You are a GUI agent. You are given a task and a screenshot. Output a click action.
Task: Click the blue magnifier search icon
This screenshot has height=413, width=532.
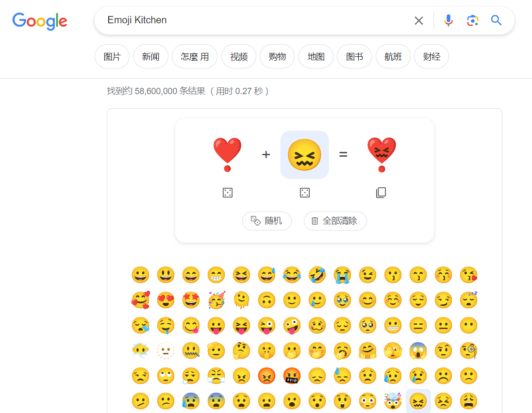(496, 20)
